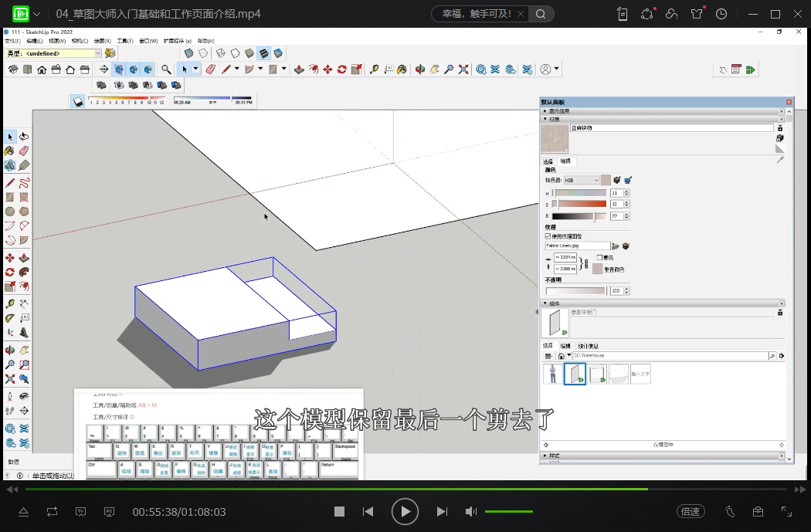Toggle the use texture image checkbox
The height and width of the screenshot is (532, 811).
(x=548, y=236)
